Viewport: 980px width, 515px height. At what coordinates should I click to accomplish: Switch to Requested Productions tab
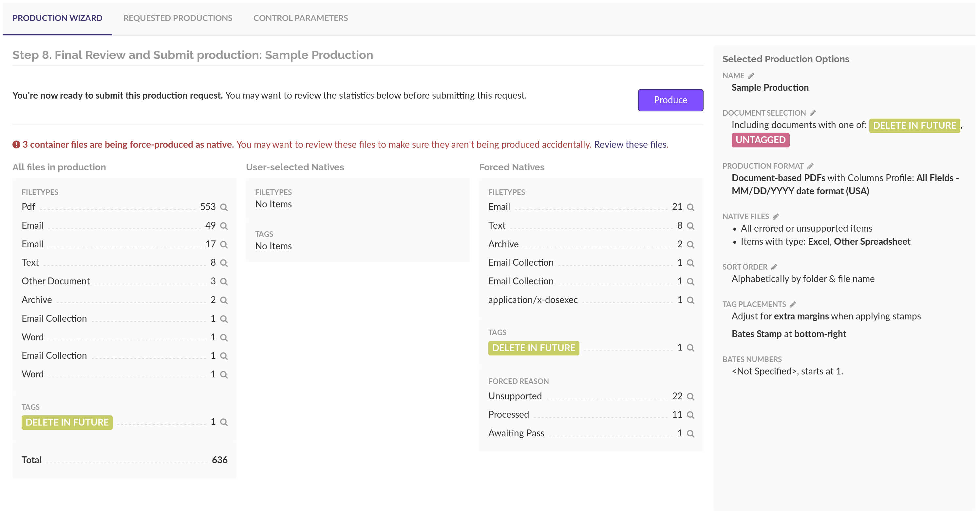click(178, 18)
